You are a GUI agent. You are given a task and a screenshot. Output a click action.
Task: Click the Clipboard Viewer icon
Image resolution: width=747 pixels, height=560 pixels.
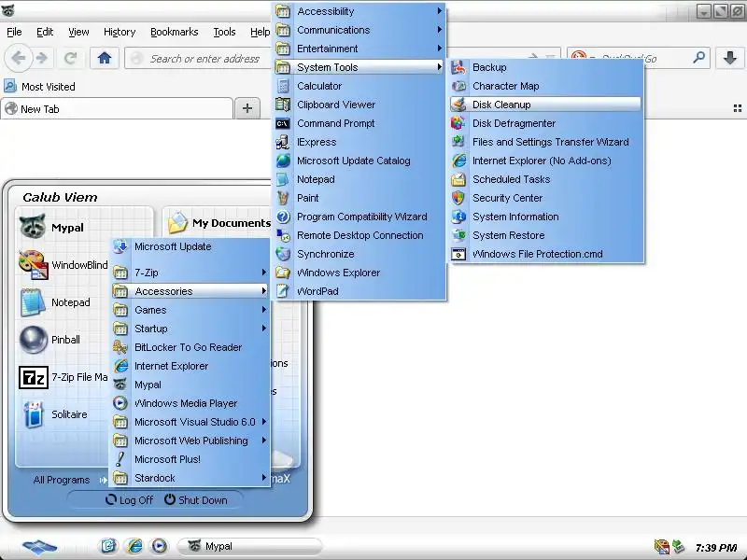tap(283, 105)
